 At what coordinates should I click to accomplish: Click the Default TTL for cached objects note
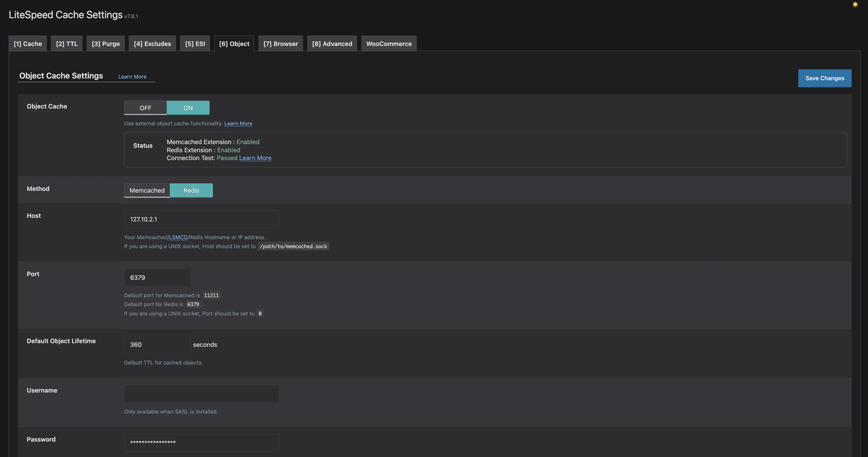point(163,363)
